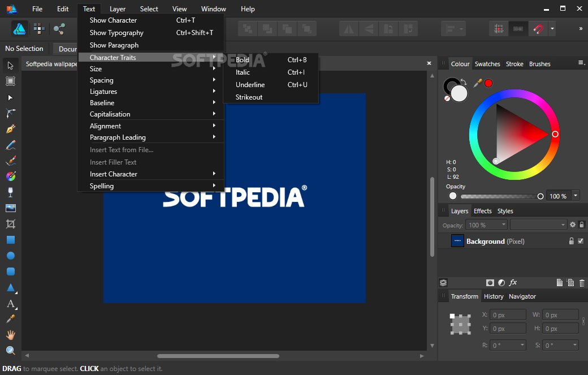
Task: Click the opacity slider handle
Action: pos(541,196)
